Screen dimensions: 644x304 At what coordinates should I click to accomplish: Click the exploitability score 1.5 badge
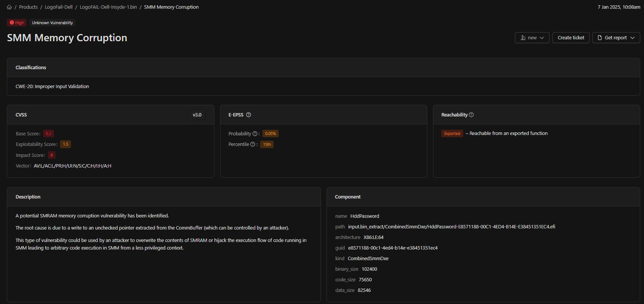coord(66,144)
